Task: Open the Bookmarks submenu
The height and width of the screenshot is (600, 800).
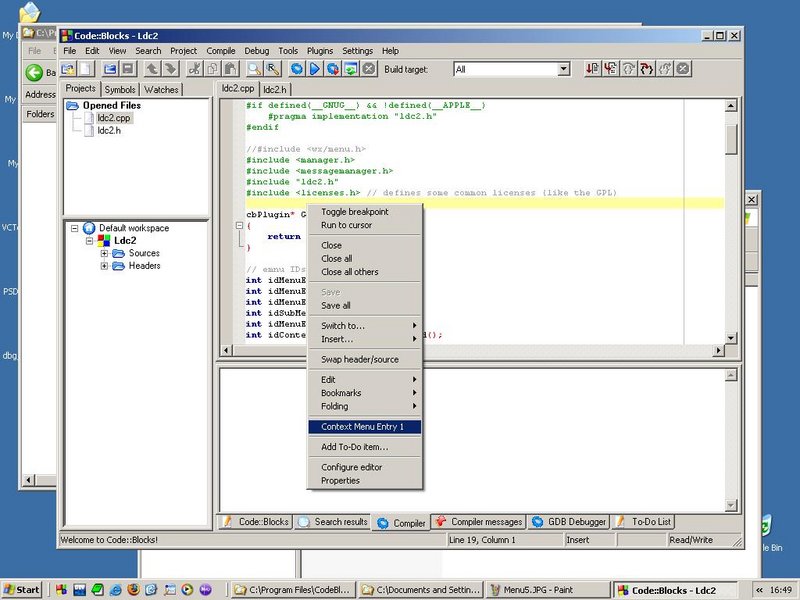Action: pyautogui.click(x=365, y=393)
